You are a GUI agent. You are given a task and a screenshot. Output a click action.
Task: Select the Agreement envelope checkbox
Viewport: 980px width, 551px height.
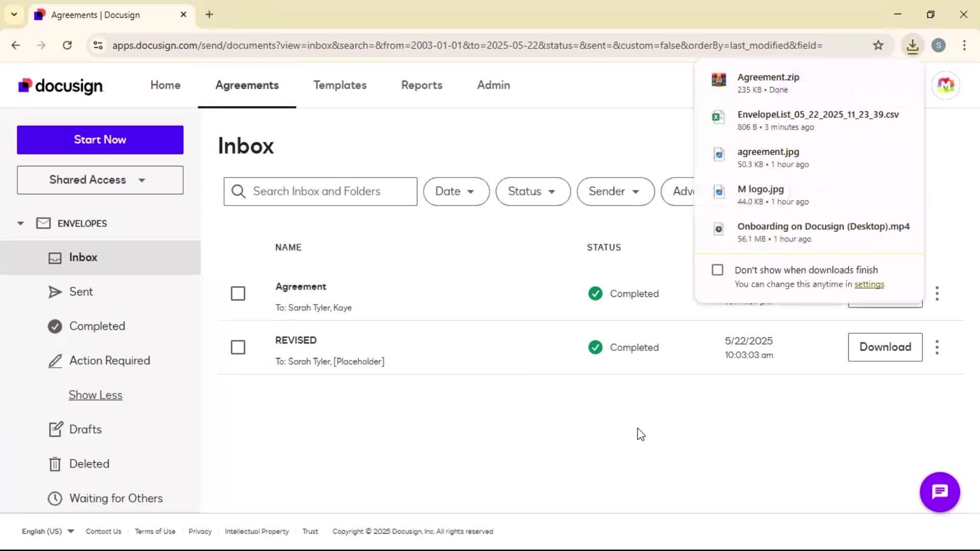(238, 293)
